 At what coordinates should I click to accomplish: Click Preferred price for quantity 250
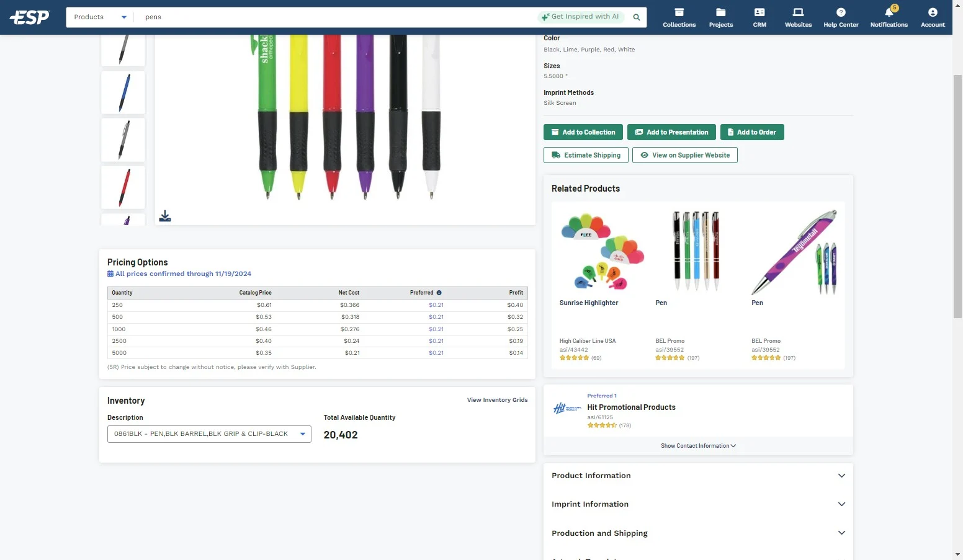(436, 305)
